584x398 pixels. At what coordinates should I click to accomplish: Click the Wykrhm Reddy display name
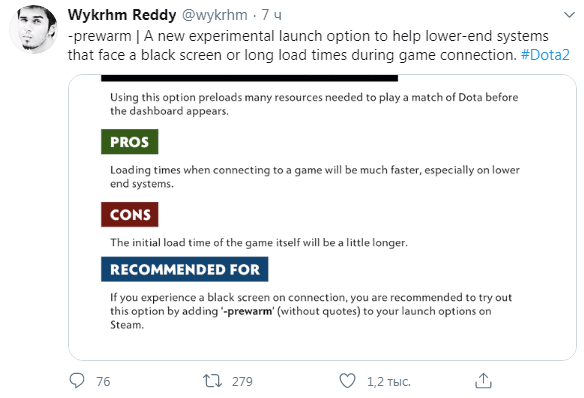[122, 15]
